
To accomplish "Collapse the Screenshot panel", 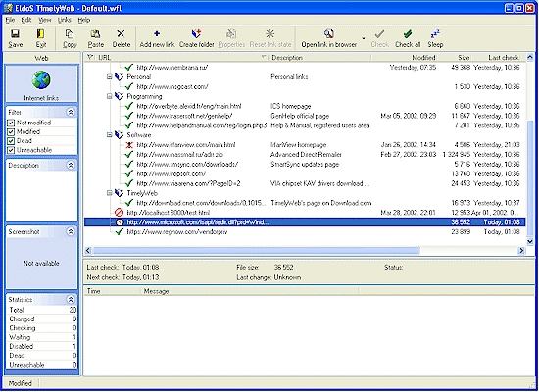I will click(71, 231).
